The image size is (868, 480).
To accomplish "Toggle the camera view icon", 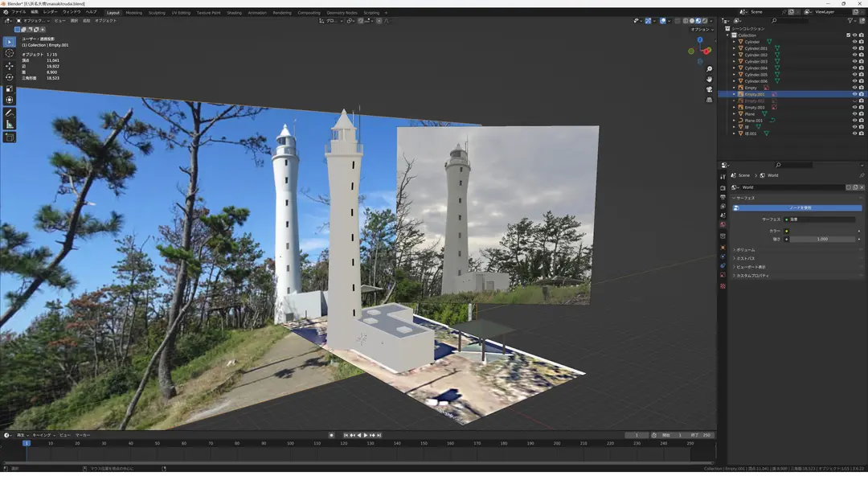I will [709, 89].
